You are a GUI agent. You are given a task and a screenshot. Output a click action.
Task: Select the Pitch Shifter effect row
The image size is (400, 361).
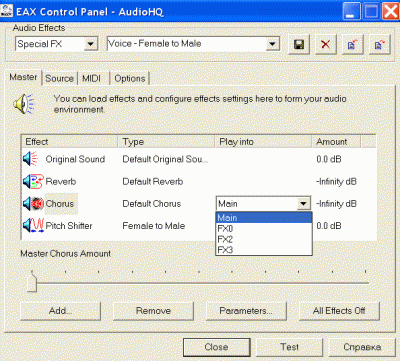(199, 226)
